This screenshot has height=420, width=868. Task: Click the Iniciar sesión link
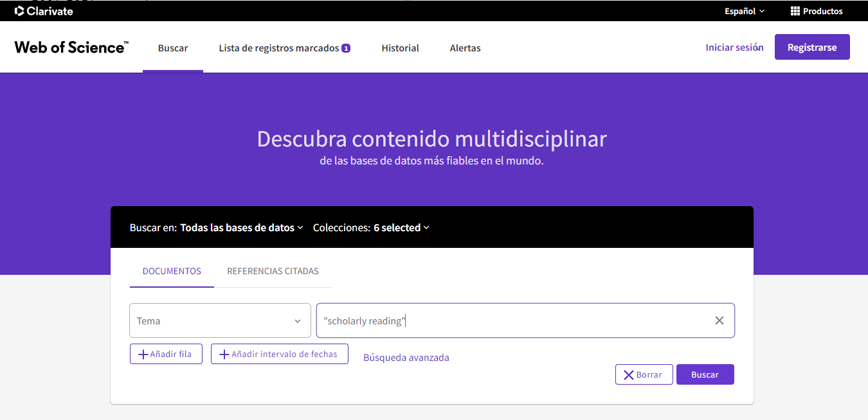[734, 48]
